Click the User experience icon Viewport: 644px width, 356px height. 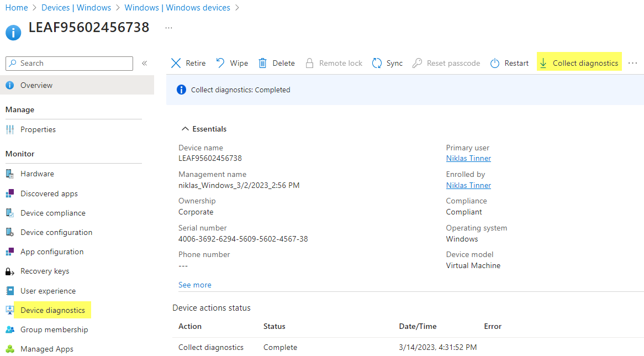10,291
